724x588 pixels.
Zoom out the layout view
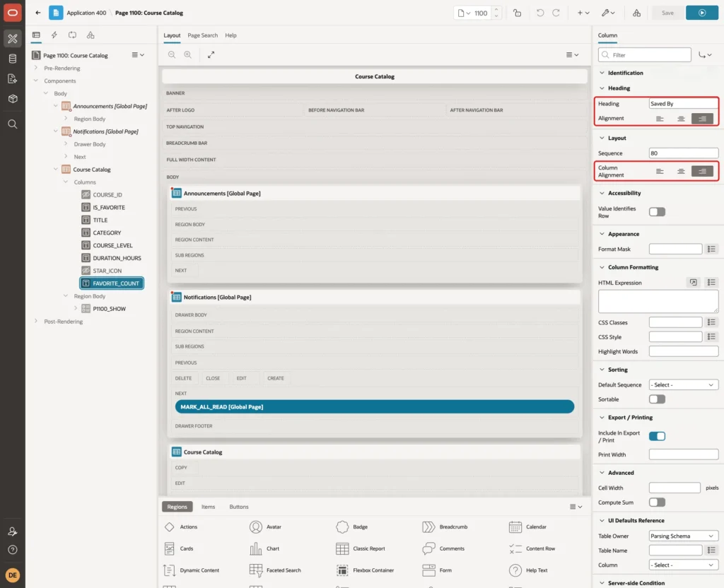(x=172, y=54)
